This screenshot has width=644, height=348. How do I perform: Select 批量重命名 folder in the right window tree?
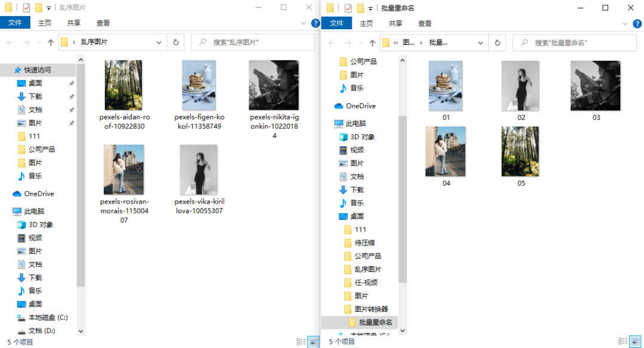360,322
